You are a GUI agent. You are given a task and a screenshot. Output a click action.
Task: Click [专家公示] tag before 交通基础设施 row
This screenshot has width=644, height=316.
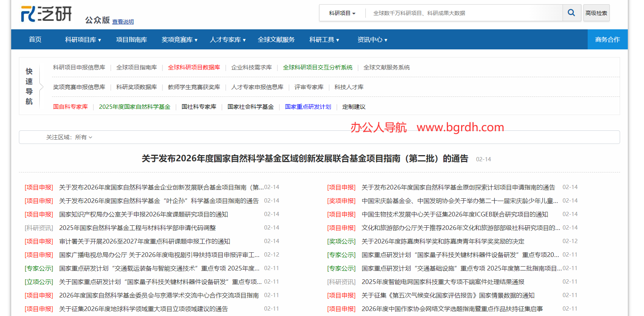pos(341,269)
